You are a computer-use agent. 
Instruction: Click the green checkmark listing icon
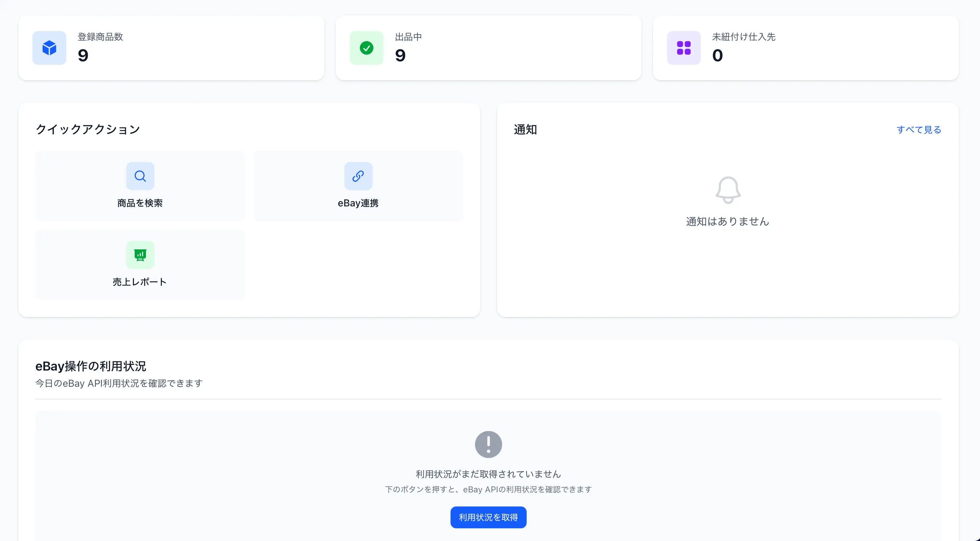point(366,48)
